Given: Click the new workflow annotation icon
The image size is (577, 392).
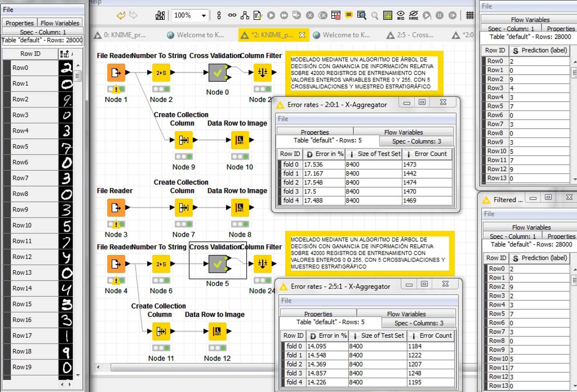Looking at the screenshot, I should pos(388,15).
